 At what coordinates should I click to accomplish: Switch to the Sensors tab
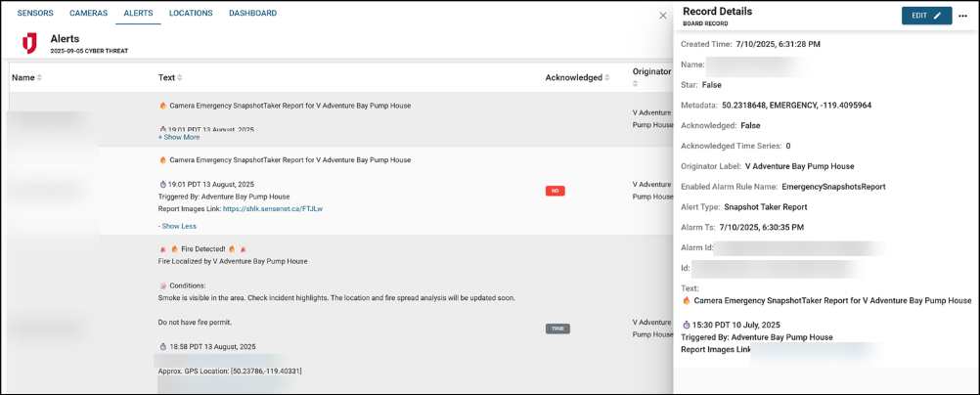click(35, 14)
